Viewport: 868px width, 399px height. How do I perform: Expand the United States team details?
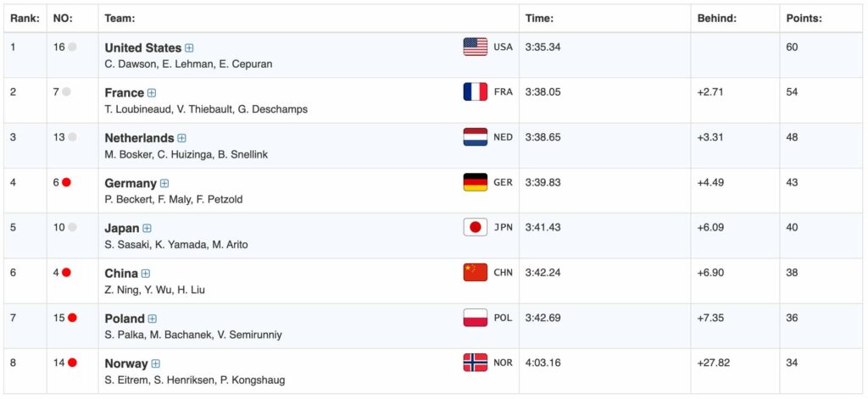[x=190, y=48]
